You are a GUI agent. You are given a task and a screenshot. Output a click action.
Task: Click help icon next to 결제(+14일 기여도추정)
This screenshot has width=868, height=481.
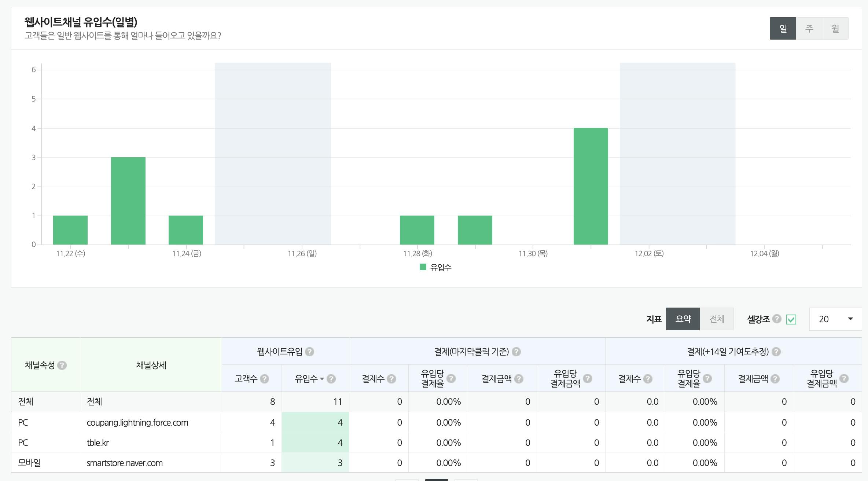tap(776, 352)
